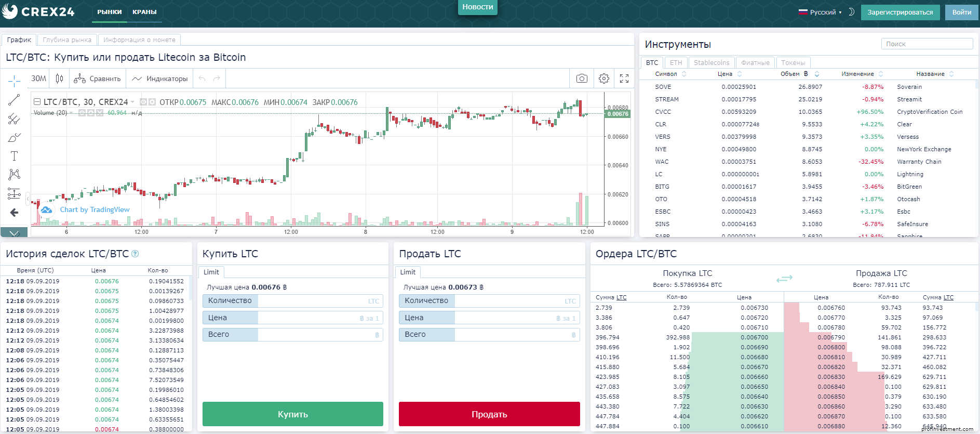The height and width of the screenshot is (434, 980).
Task: Click the red Продать button
Action: 489,414
